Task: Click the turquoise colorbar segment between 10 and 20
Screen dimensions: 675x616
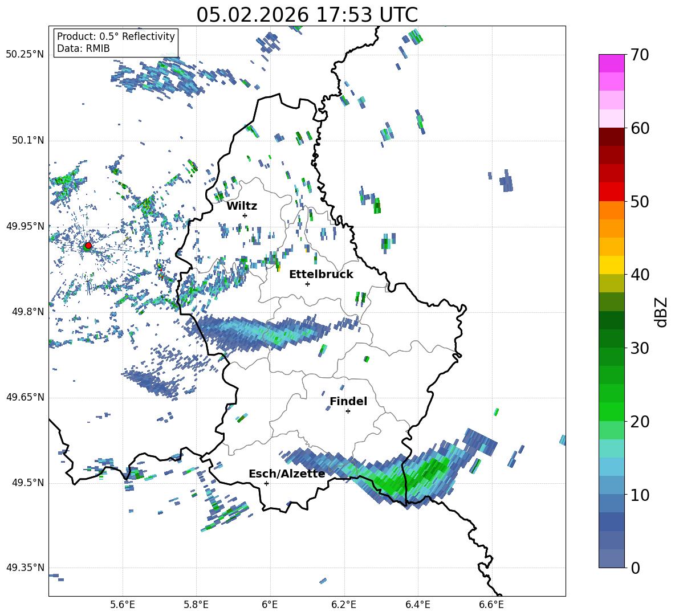Action: [x=611, y=448]
